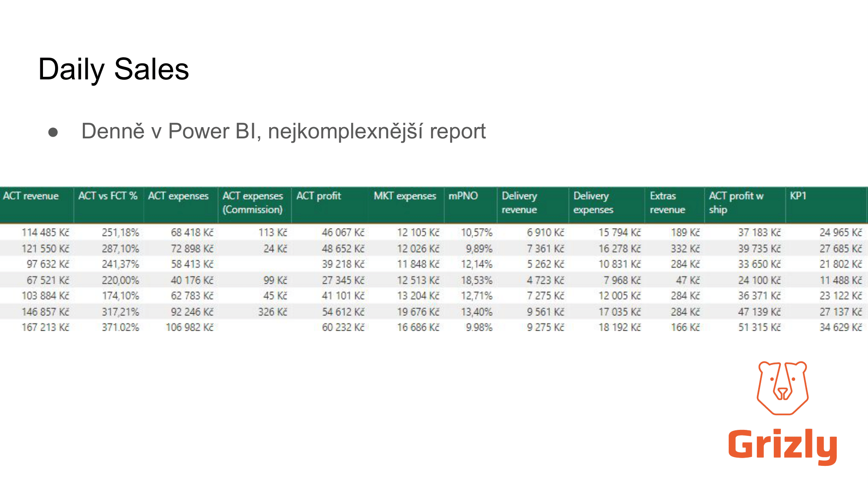The image size is (868, 488).
Task: Select the 15 794 Kč delivery expenses cell
Action: click(x=620, y=233)
